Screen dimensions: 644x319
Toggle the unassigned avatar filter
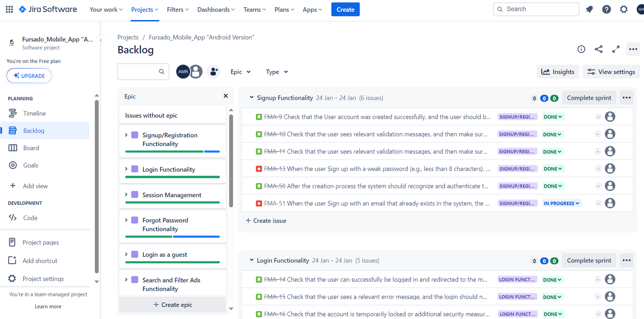pyautogui.click(x=196, y=72)
